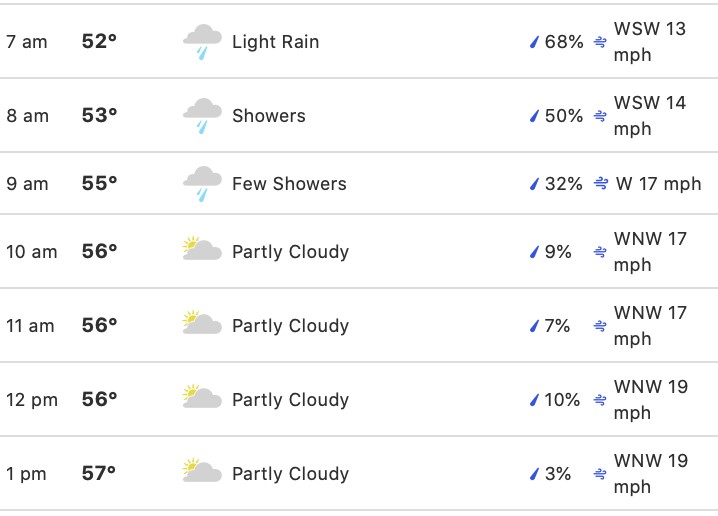Click the Showers cloud icon at 8 am
The height and width of the screenshot is (516, 718).
coord(202,116)
